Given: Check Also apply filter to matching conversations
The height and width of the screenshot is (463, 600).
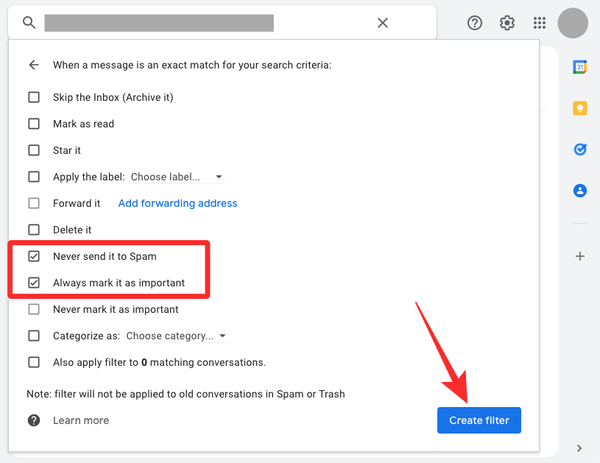Looking at the screenshot, I should point(34,362).
